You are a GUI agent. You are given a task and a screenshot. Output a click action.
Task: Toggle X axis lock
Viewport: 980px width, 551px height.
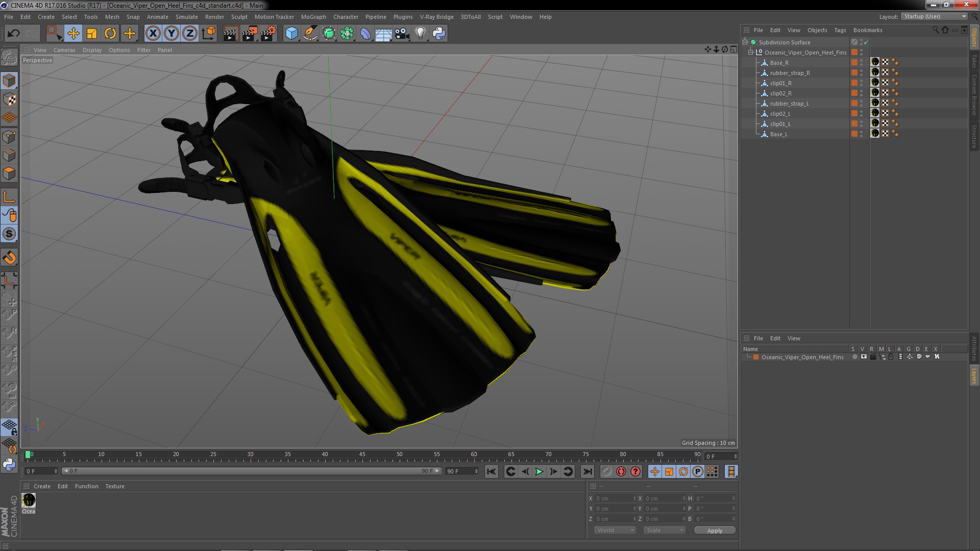[x=153, y=34]
